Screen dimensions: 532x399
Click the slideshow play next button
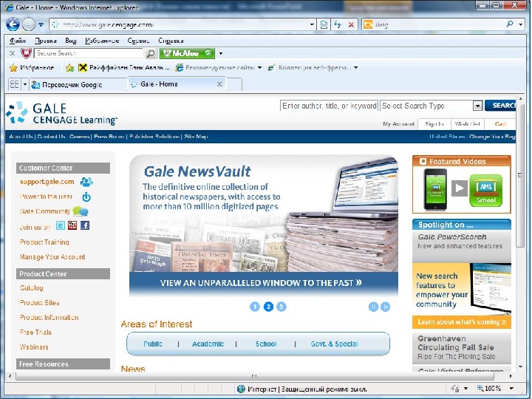click(x=386, y=307)
